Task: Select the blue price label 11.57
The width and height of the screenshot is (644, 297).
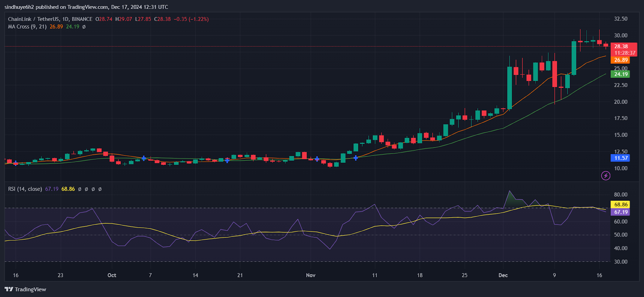Action: click(x=620, y=158)
